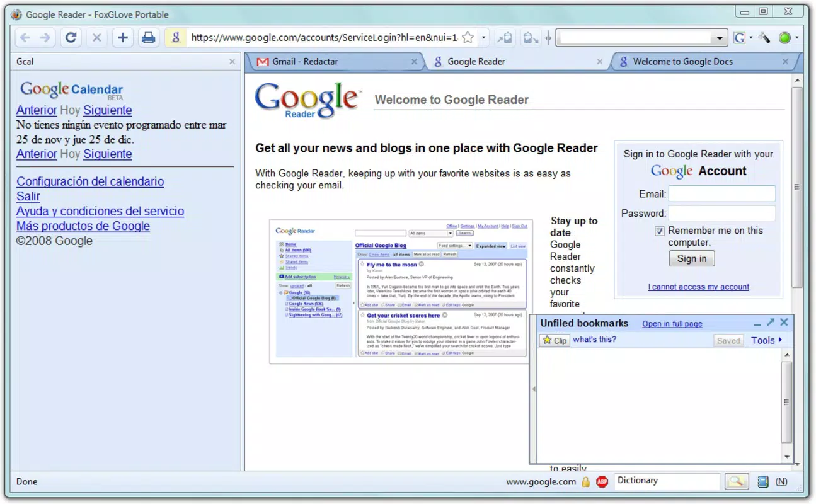Open the Tools menu in bookmarks panel
The height and width of the screenshot is (504, 816).
point(766,340)
